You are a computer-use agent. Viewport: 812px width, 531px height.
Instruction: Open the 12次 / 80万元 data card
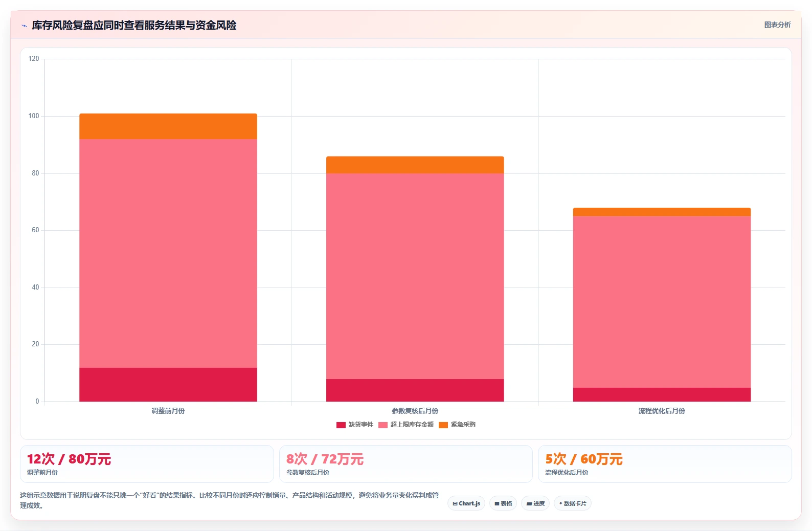coord(147,464)
